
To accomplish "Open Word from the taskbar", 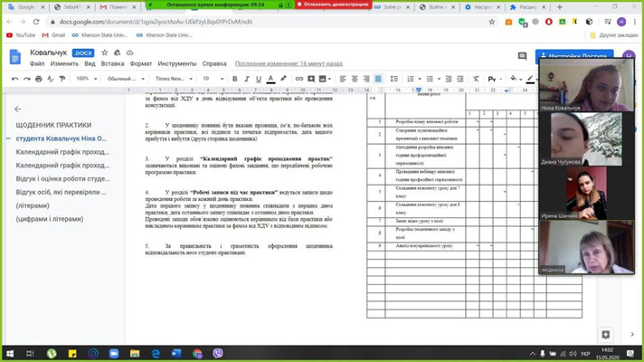I will pyautogui.click(x=176, y=353).
